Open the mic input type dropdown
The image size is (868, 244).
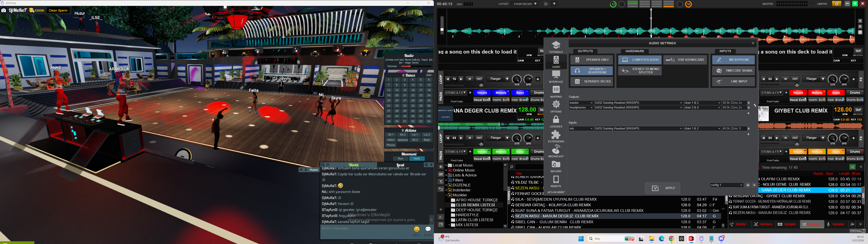coord(581,128)
